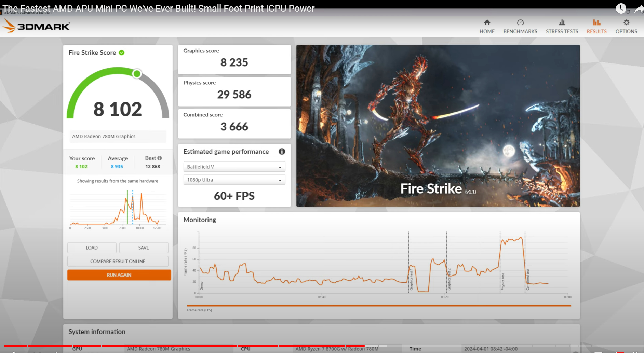Switch to the STRESS TESTS tab
Viewport: 644px width, 353px height.
click(x=562, y=27)
